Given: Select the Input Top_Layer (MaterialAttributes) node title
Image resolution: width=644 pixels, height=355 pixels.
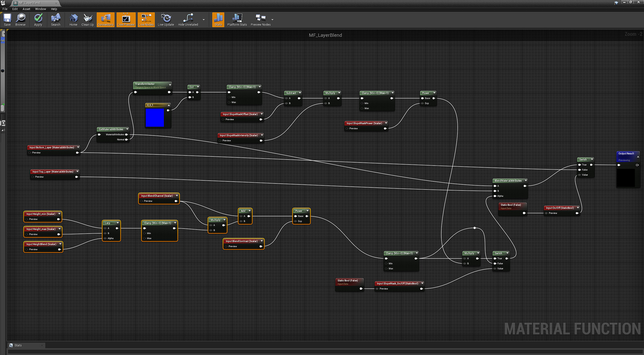Looking at the screenshot, I should pyautogui.click(x=53, y=172).
